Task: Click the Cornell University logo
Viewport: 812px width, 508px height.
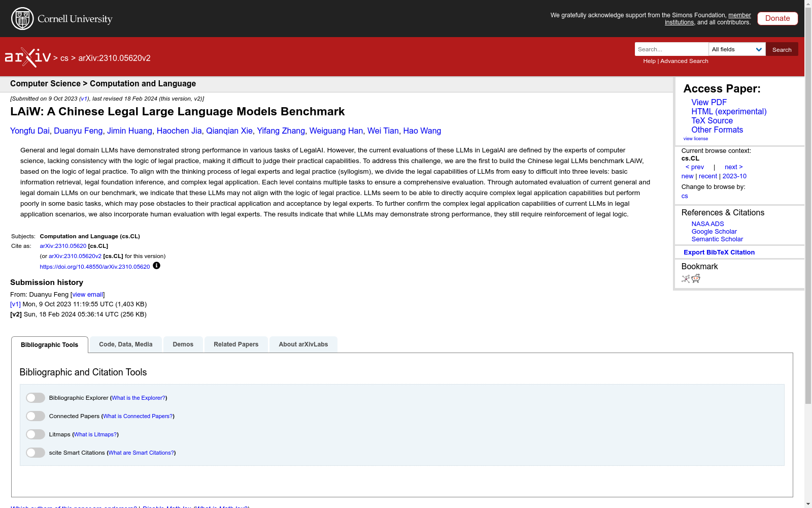Action: (x=61, y=18)
